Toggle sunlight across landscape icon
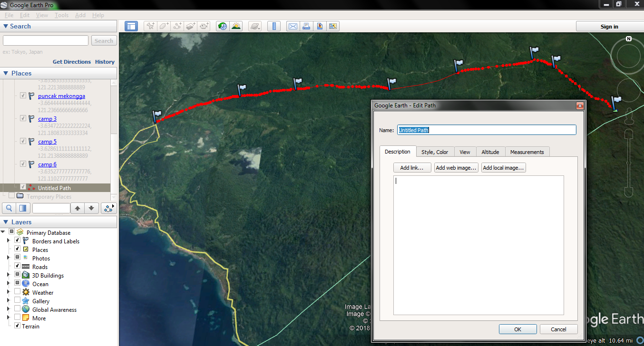The height and width of the screenshot is (346, 644). [236, 26]
